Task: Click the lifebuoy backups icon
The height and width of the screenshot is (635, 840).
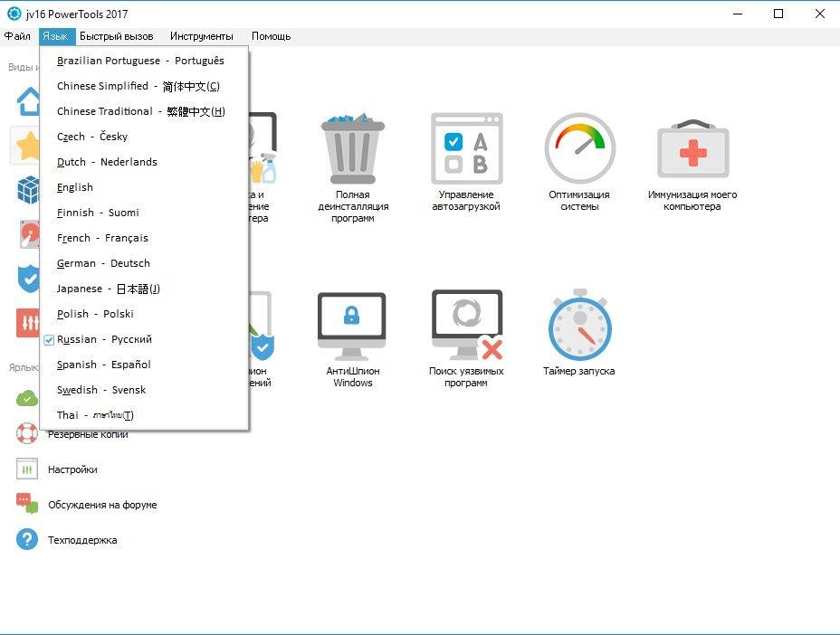Action: point(27,433)
